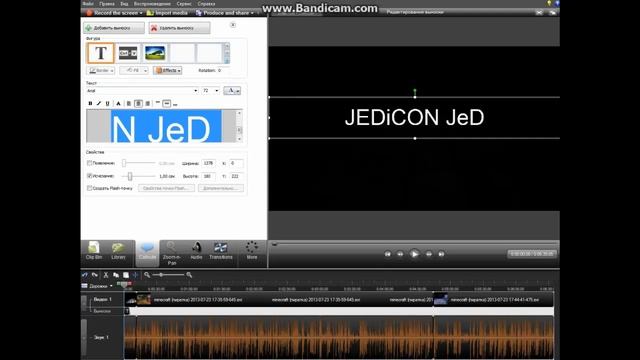Play the preview video
This screenshot has height=360, width=640.
pyautogui.click(x=414, y=254)
